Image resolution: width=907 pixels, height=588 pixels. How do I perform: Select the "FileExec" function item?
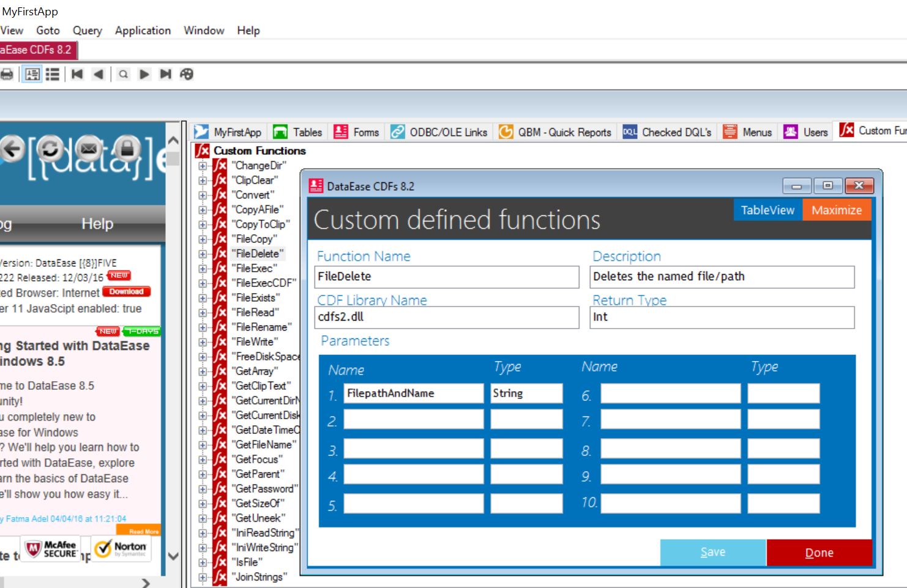(x=255, y=269)
